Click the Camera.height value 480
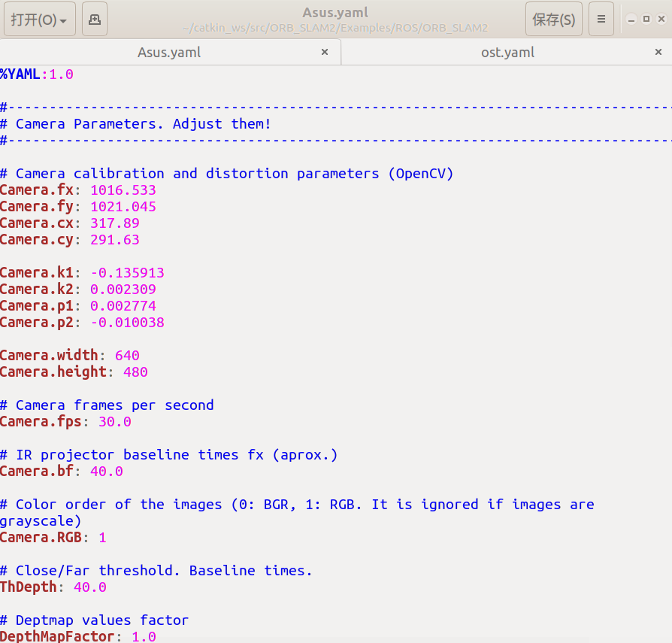672x643 pixels. 135,372
